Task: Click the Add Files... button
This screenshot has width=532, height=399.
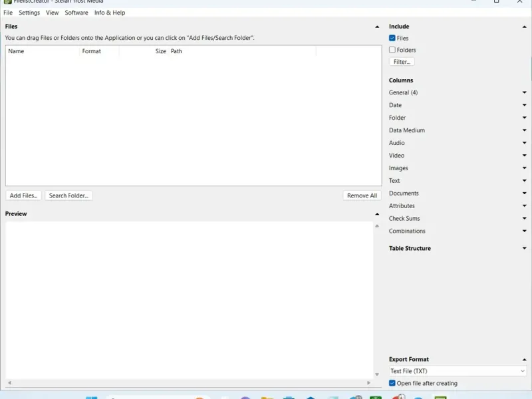Action: pos(23,196)
